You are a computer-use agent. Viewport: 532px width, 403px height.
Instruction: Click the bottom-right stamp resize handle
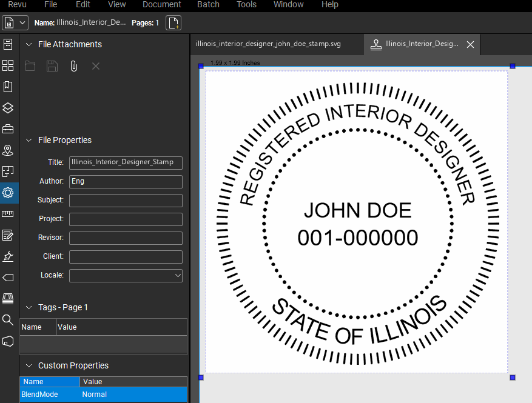(x=513, y=378)
